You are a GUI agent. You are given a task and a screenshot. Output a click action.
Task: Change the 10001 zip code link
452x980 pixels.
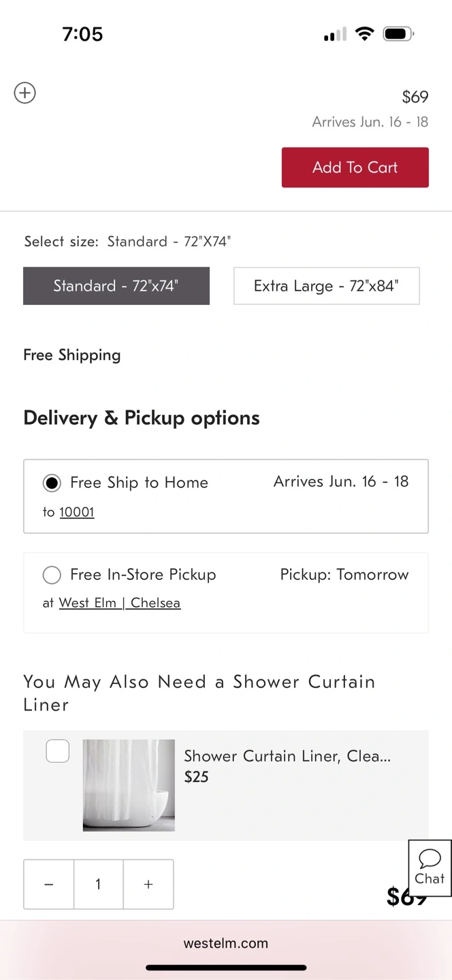coord(77,512)
